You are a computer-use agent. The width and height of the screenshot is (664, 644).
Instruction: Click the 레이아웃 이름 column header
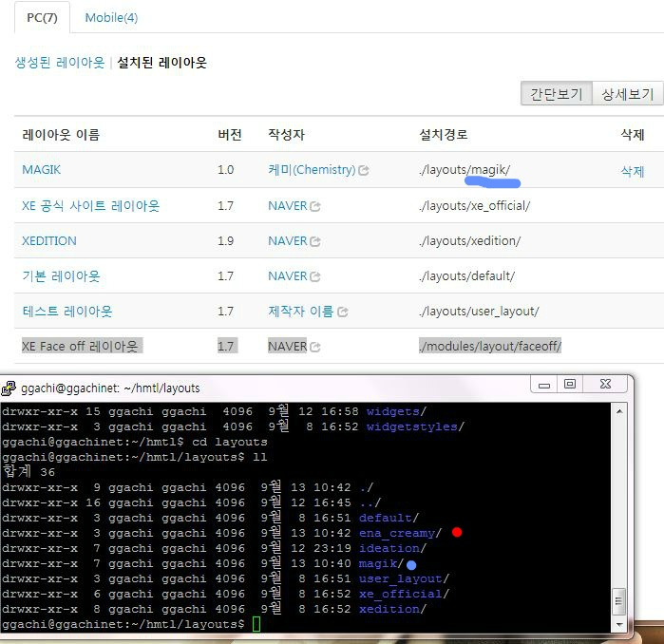(61, 135)
